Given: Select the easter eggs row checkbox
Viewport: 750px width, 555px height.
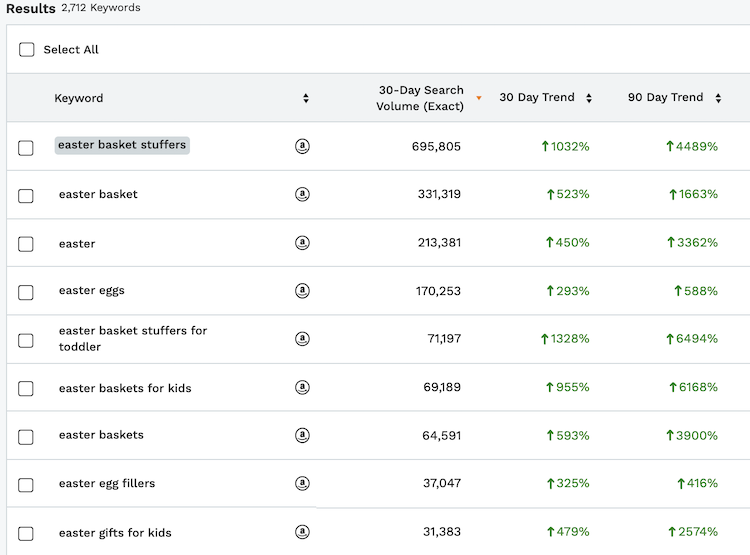Looking at the screenshot, I should coord(26,292).
